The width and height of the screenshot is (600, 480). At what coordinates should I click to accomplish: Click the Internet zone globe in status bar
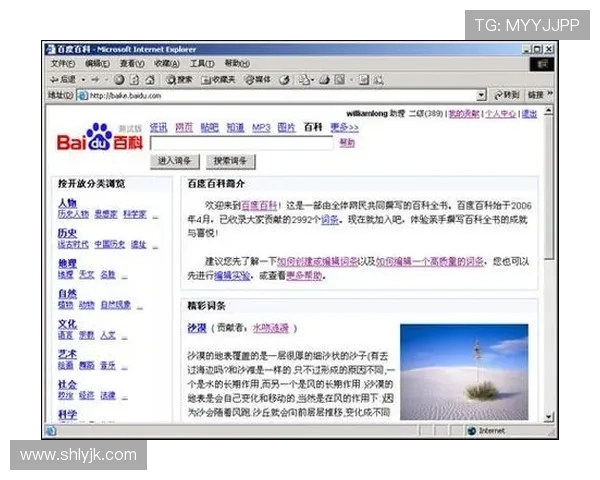click(x=471, y=431)
